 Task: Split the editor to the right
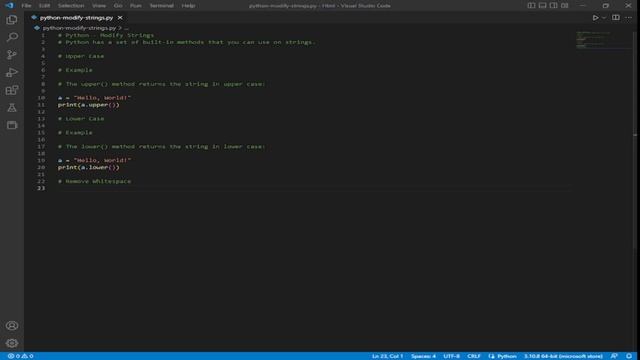tap(616, 18)
